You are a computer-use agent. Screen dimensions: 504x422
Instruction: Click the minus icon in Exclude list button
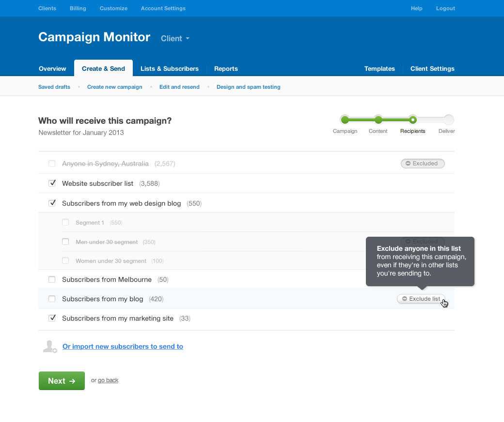tap(405, 299)
